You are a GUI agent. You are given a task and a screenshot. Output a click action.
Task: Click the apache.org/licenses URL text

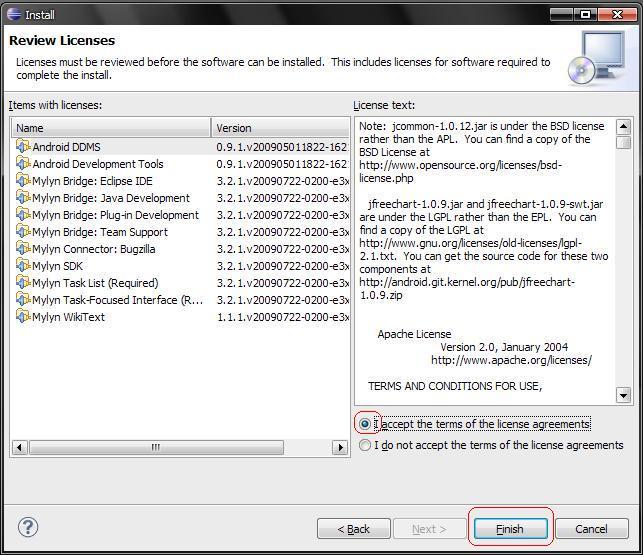pos(511,360)
